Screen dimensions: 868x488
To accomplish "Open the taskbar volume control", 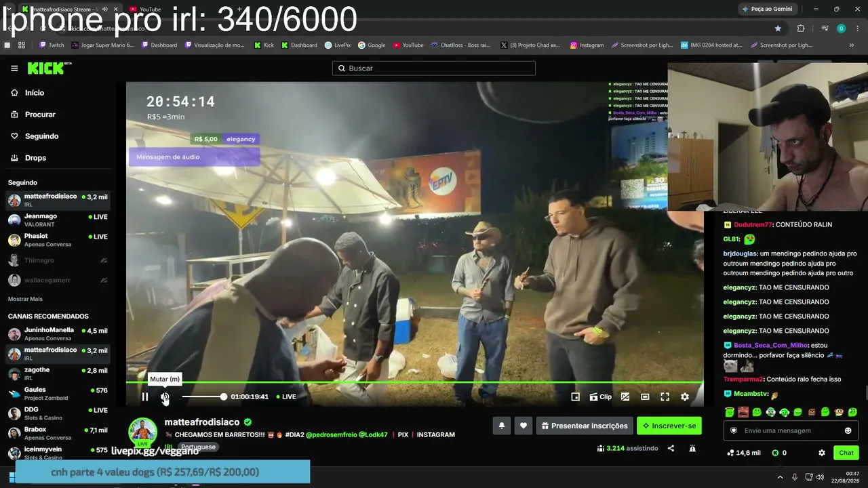I will (821, 477).
